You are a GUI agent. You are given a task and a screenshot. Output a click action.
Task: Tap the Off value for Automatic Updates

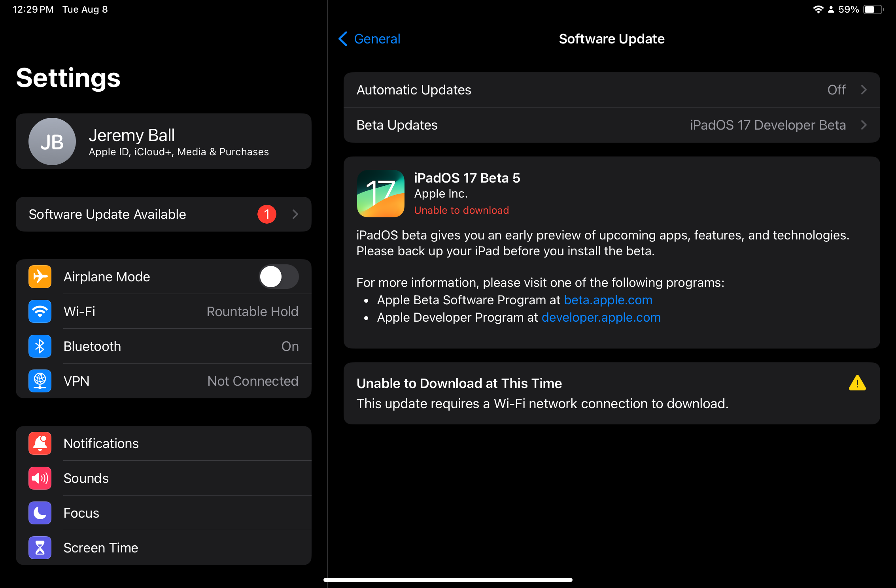(x=837, y=90)
